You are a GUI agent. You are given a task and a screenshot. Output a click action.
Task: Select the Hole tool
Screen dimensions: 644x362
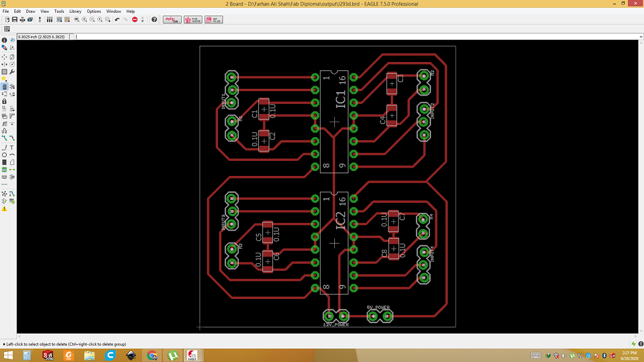(4, 177)
